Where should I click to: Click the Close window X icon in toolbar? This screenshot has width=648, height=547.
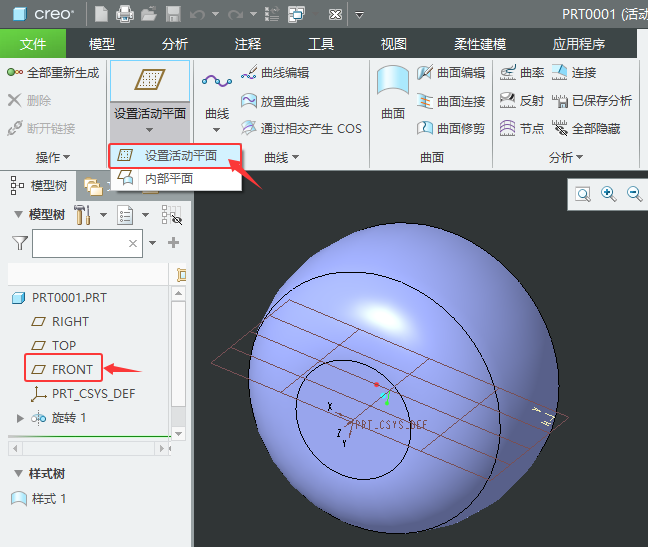pyautogui.click(x=335, y=15)
